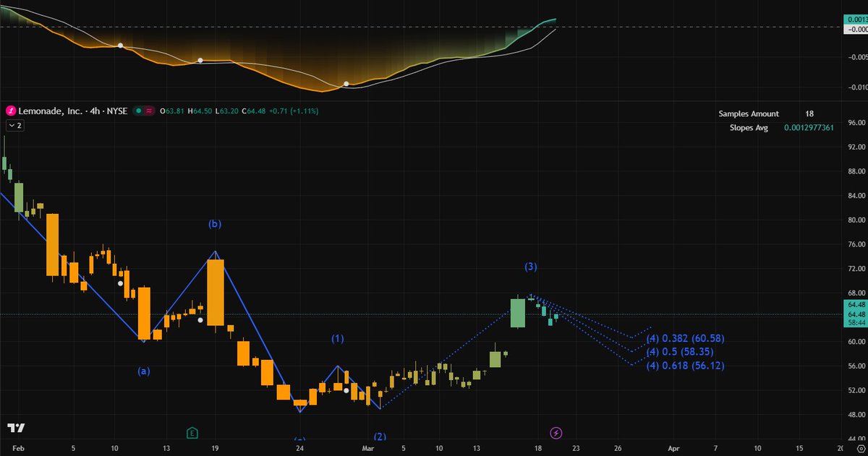
Task: Select the (3) wave label
Action: coord(531,267)
